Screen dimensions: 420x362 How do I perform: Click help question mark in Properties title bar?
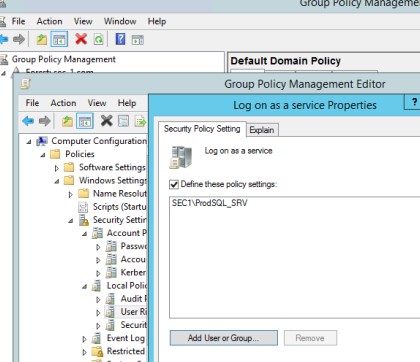[x=413, y=102]
